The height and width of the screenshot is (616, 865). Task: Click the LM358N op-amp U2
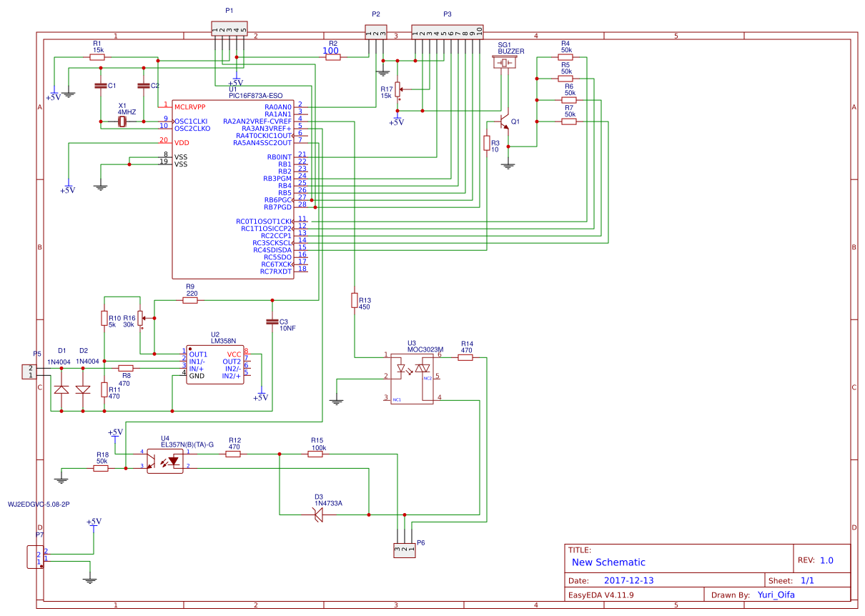[214, 364]
